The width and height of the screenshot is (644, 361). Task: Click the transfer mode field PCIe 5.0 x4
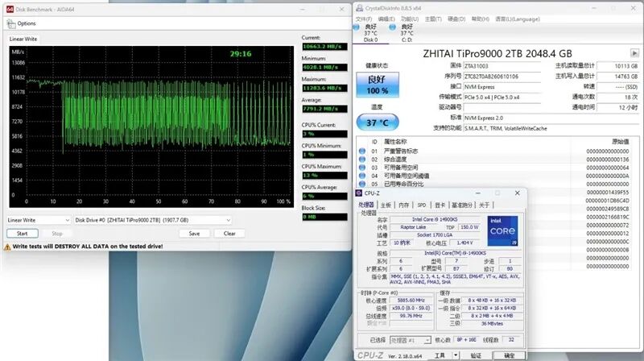pyautogui.click(x=502, y=98)
